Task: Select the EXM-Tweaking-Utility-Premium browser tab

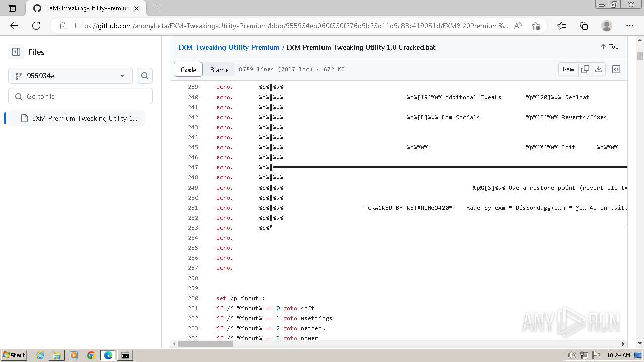Action: pos(86,8)
